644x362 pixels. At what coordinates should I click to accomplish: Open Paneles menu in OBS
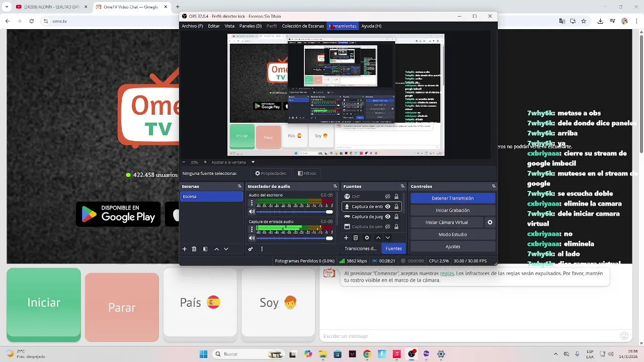(251, 26)
